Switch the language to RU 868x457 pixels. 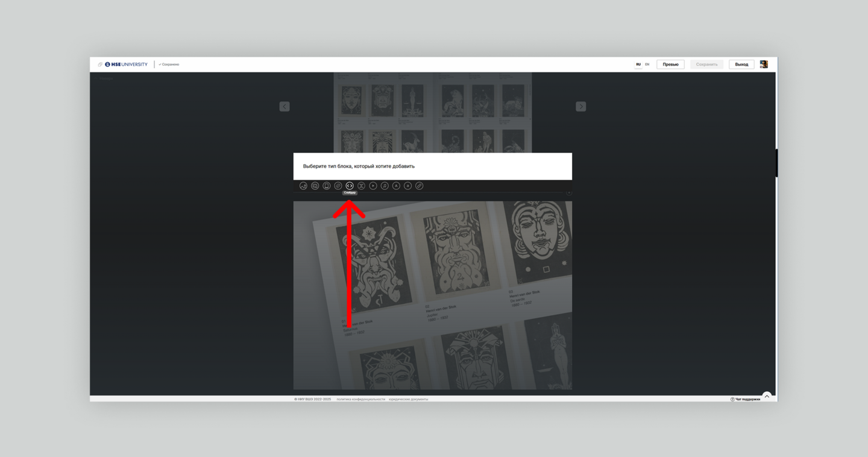tap(638, 65)
